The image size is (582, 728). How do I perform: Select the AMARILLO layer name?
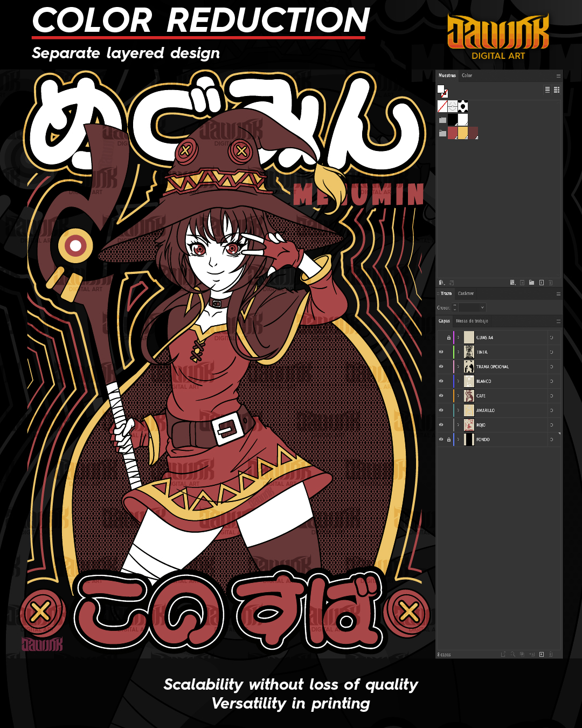(486, 410)
